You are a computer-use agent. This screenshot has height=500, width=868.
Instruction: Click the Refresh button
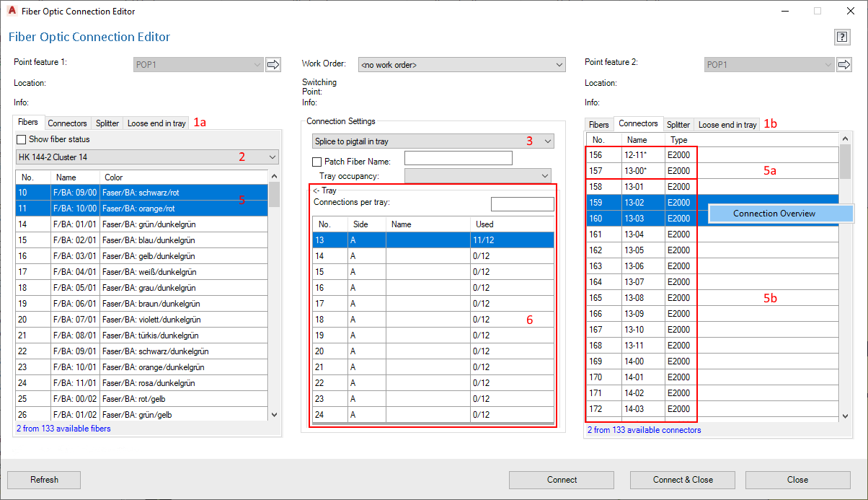click(44, 480)
